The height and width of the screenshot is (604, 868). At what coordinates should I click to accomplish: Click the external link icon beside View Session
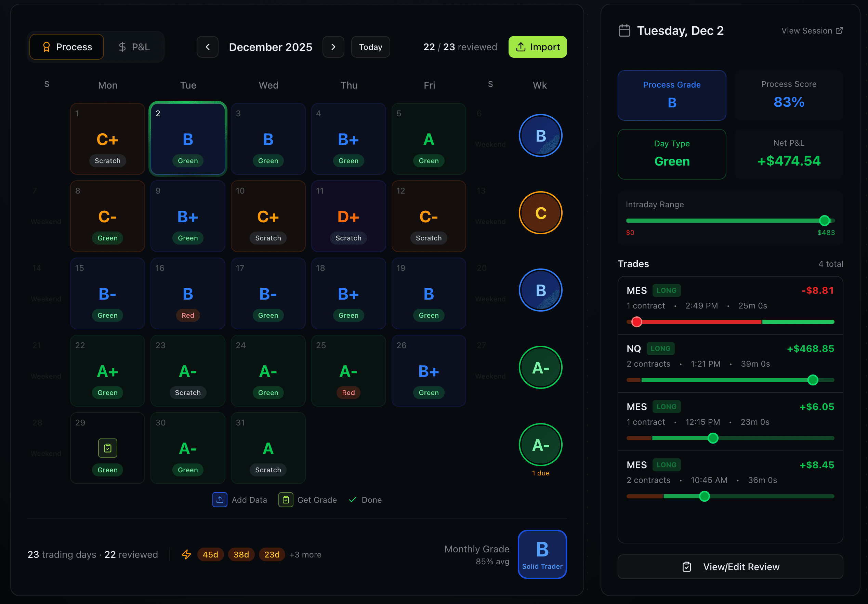coord(840,30)
